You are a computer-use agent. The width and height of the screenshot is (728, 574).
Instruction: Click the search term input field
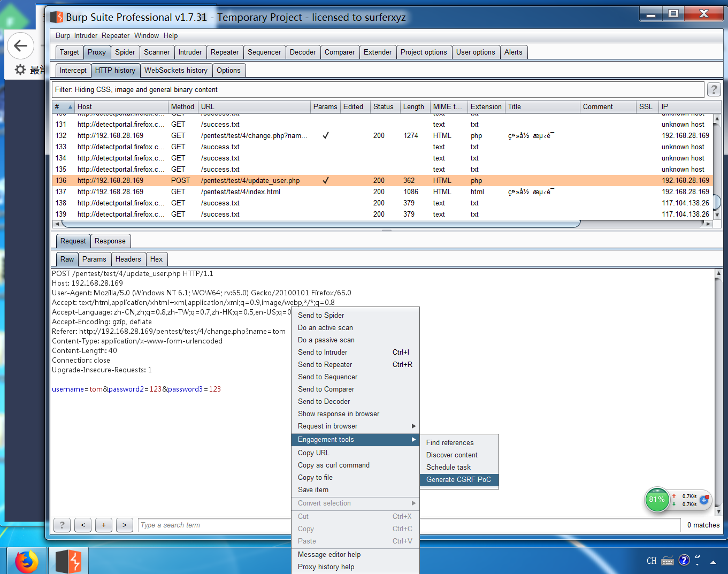click(x=409, y=525)
